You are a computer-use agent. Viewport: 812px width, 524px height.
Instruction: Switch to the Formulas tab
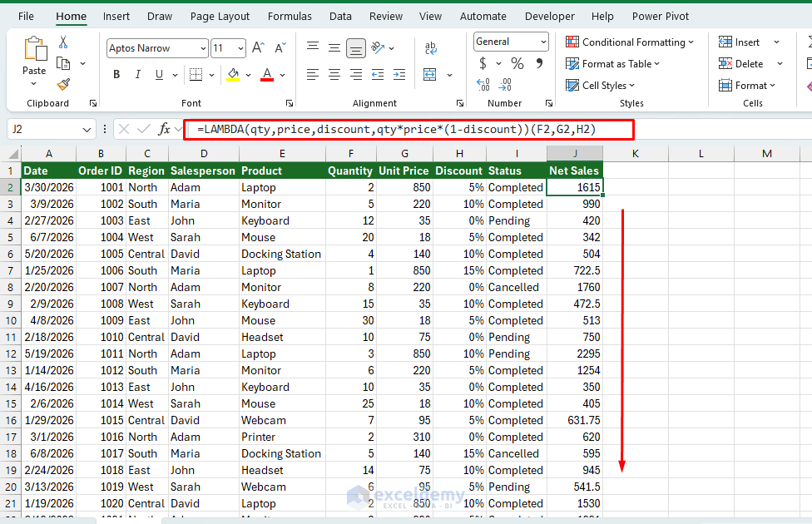click(290, 16)
